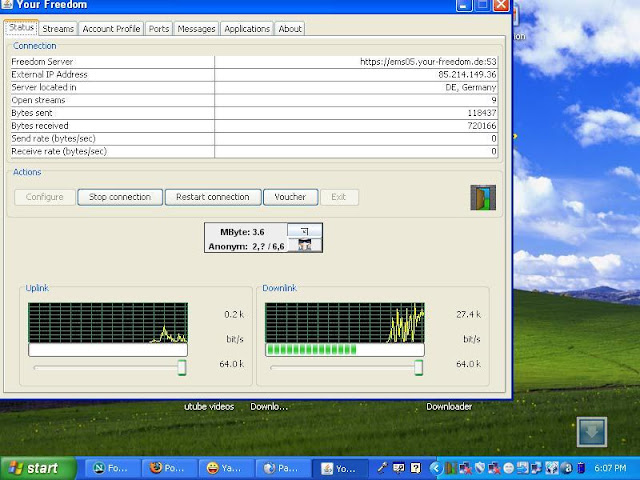Click the Uplink bandwidth slider handle
The image size is (640, 480).
pos(182,367)
